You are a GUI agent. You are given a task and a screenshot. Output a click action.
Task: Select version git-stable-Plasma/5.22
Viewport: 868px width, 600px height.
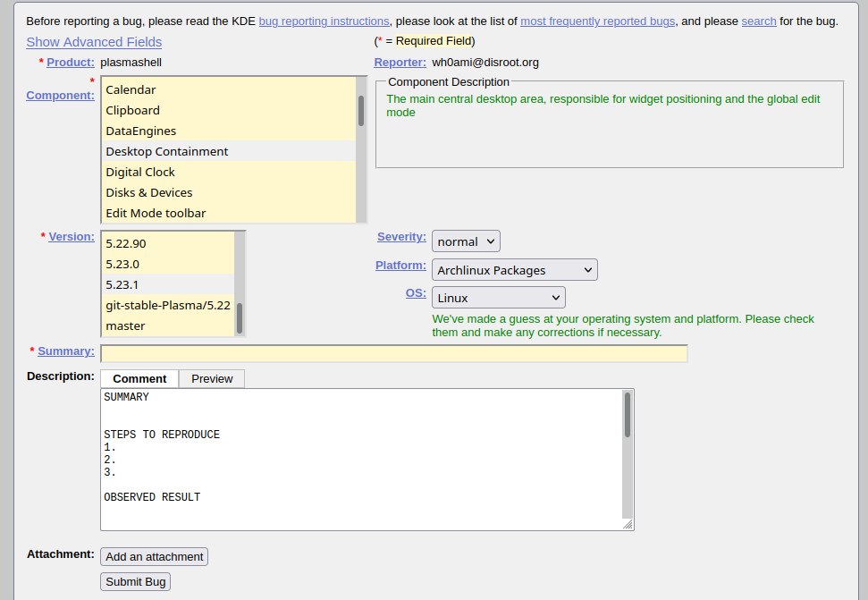tap(168, 305)
